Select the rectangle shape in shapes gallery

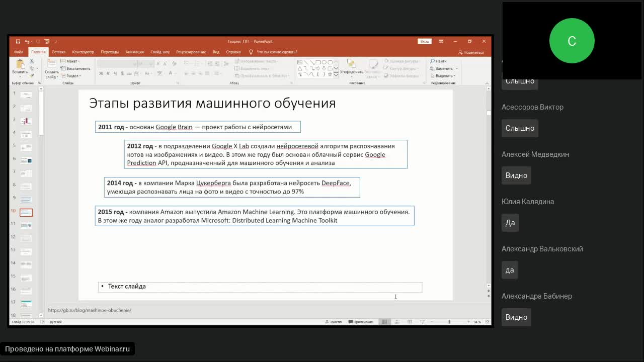[318, 62]
